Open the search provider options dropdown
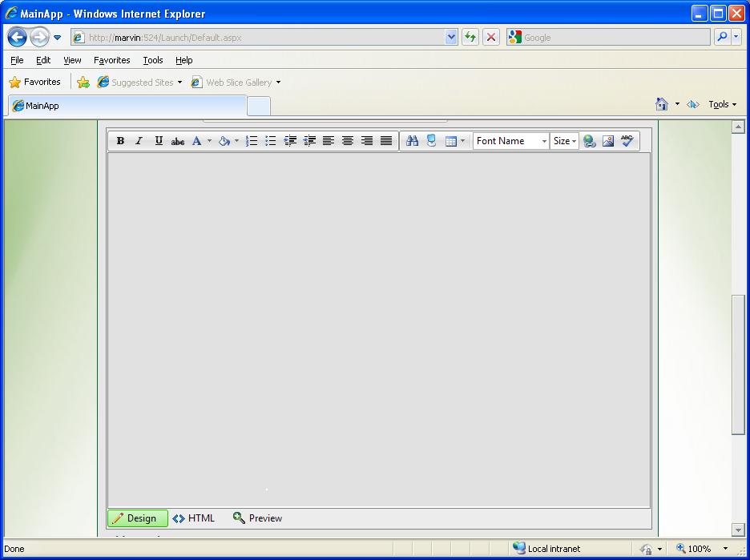 coord(736,37)
